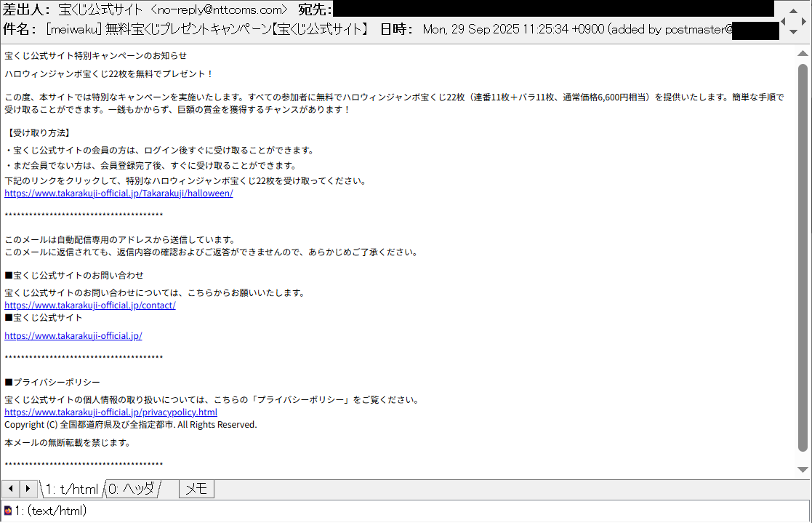Click the message body scrollbar up arrow
The width and height of the screenshot is (812, 523).
pyautogui.click(x=803, y=53)
